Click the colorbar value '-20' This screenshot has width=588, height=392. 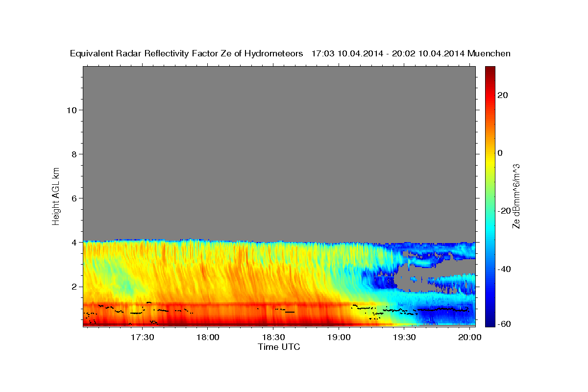(x=504, y=211)
